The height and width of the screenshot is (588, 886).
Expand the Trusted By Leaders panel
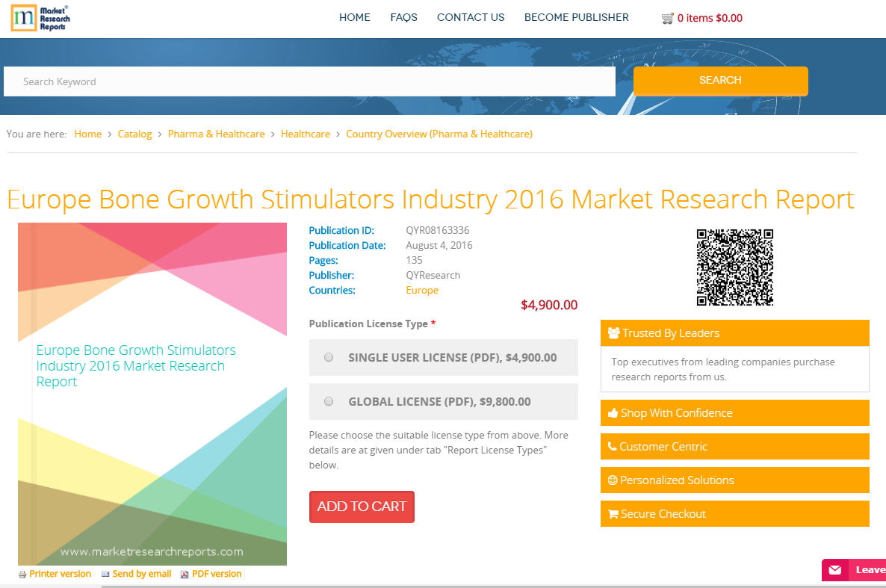pos(734,332)
